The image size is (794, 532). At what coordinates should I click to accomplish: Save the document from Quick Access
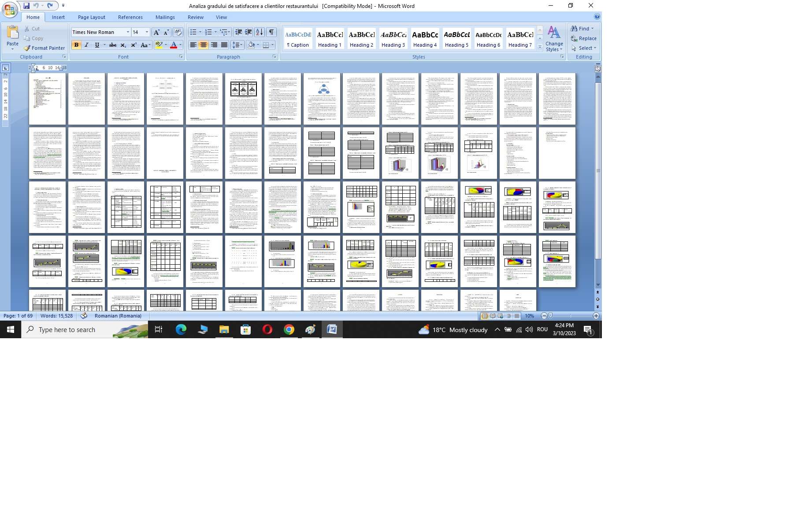(26, 6)
